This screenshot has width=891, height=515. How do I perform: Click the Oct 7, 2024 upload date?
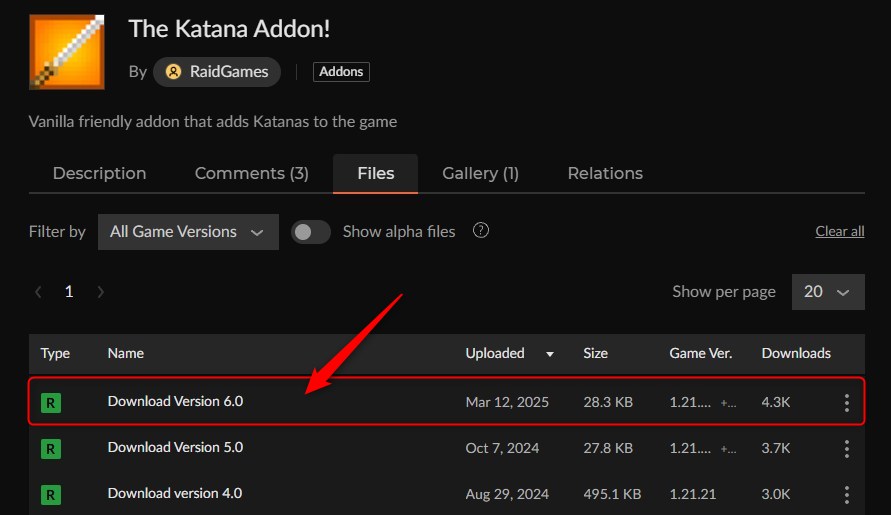(x=502, y=448)
